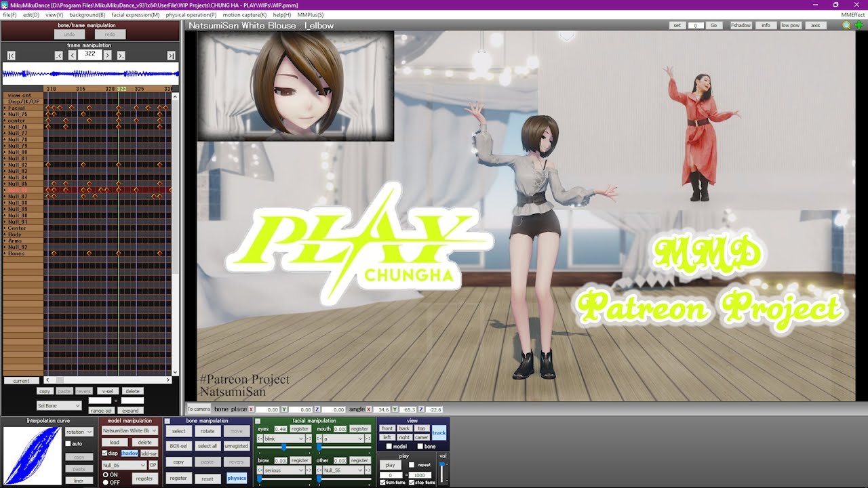Image resolution: width=868 pixels, height=488 pixels.
Task: Click previous eyes morph arrow beside blink
Action: click(260, 439)
